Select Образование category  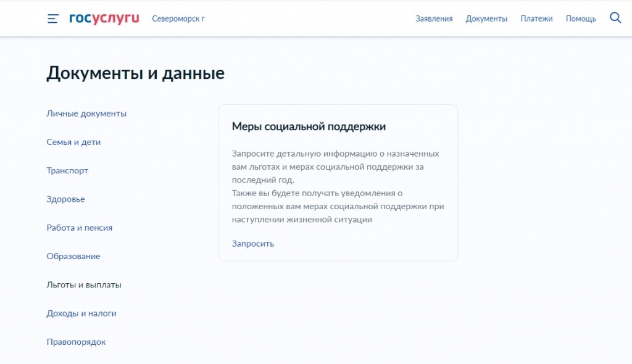[x=73, y=257]
